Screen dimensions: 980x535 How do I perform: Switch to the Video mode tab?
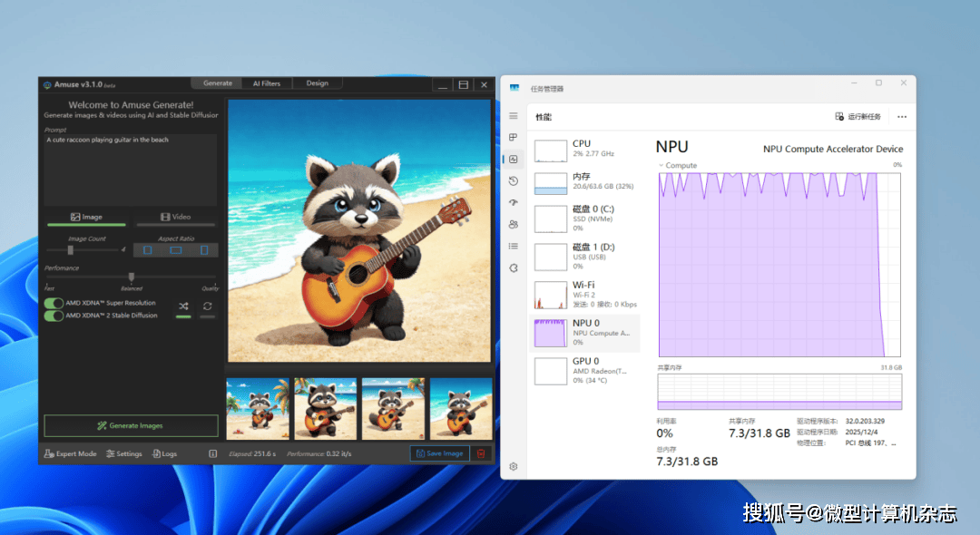[176, 218]
